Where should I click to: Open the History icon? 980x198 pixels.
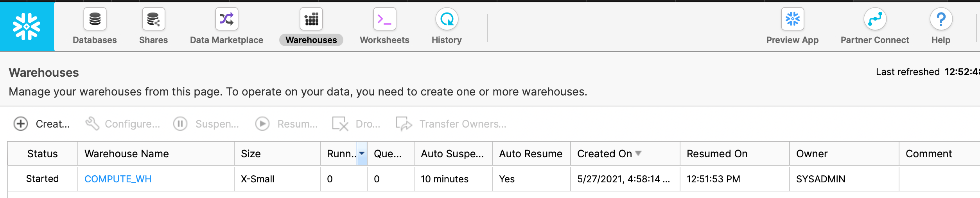(x=447, y=19)
